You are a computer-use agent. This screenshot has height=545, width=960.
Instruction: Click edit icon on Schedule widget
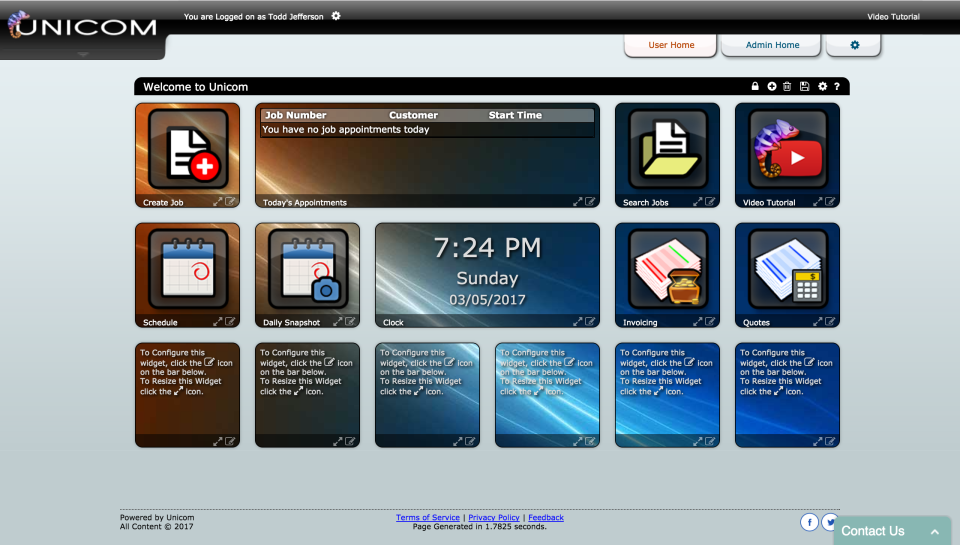230,321
